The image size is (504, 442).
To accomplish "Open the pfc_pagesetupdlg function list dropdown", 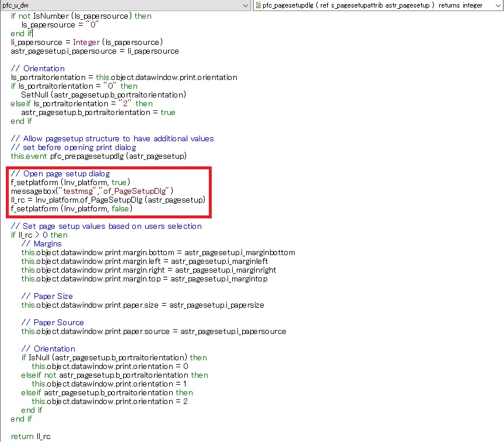I will (498, 5).
